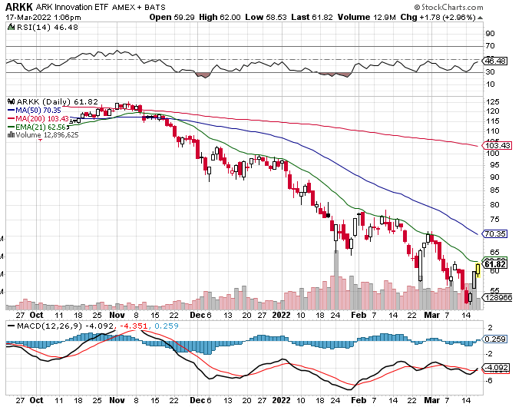Click the tallest gray volume bar at Jan 24
This screenshot has height=407, width=532.
click(336, 280)
